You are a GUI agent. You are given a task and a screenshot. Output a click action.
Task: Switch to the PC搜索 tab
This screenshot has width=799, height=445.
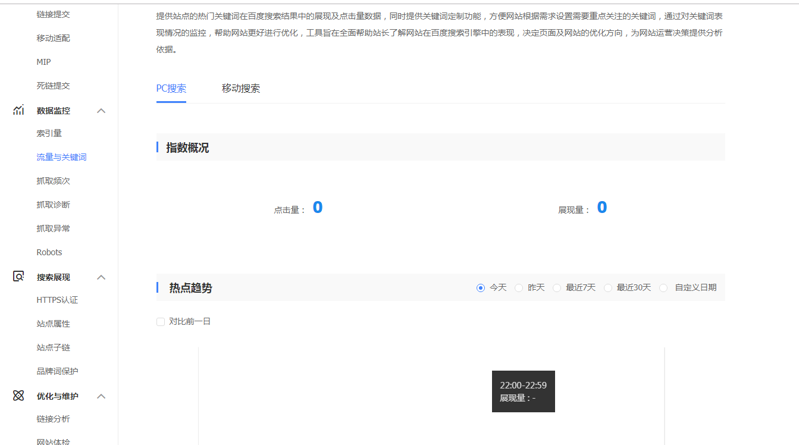point(171,88)
